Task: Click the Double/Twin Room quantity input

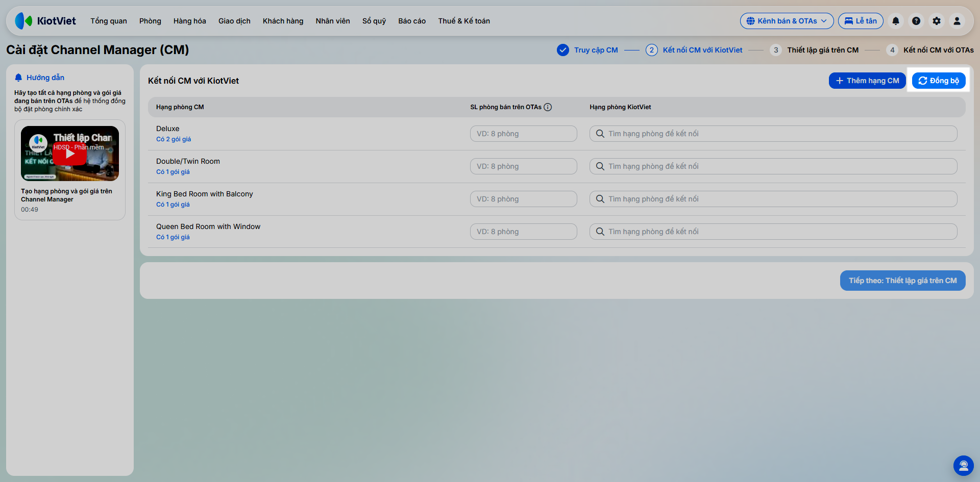Action: (524, 166)
